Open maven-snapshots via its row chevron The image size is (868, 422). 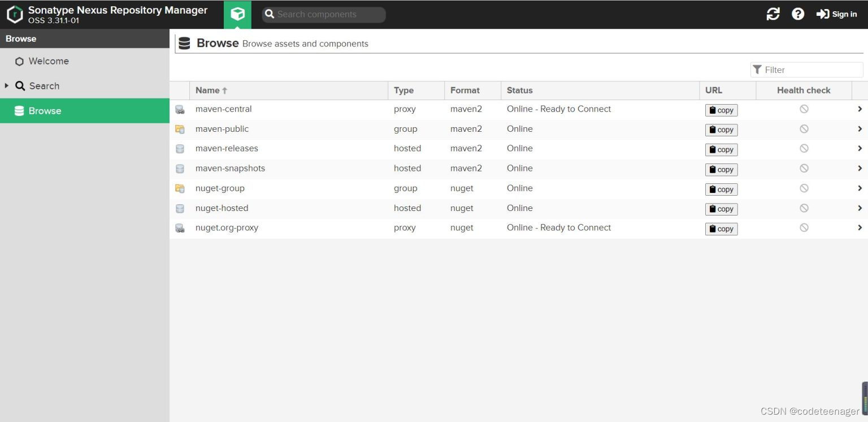(x=860, y=168)
